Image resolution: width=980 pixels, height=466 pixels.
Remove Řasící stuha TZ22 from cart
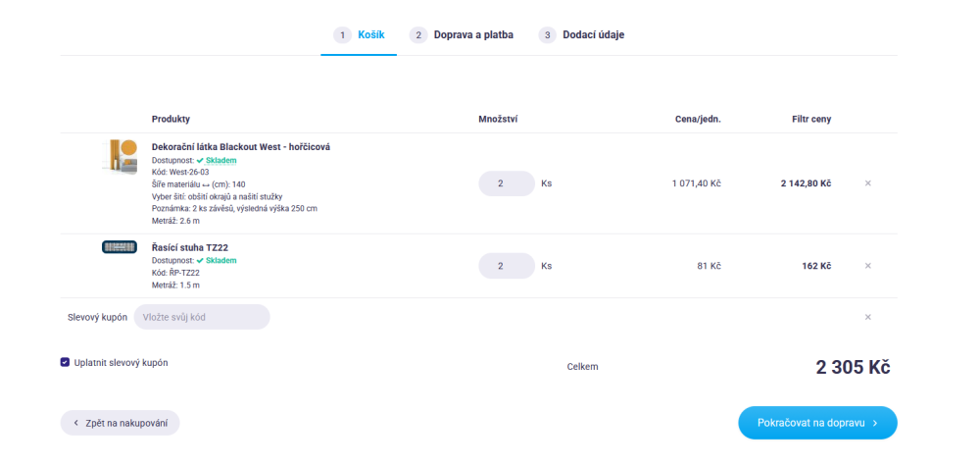pyautogui.click(x=867, y=266)
